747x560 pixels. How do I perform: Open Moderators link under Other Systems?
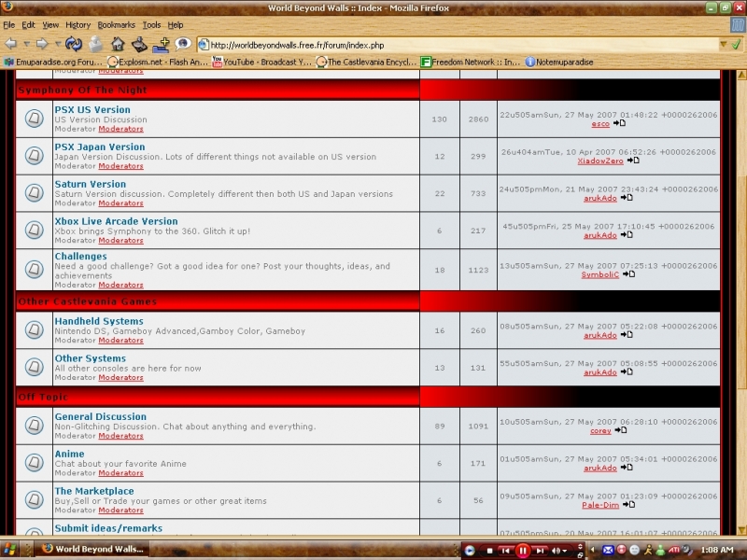tap(121, 377)
